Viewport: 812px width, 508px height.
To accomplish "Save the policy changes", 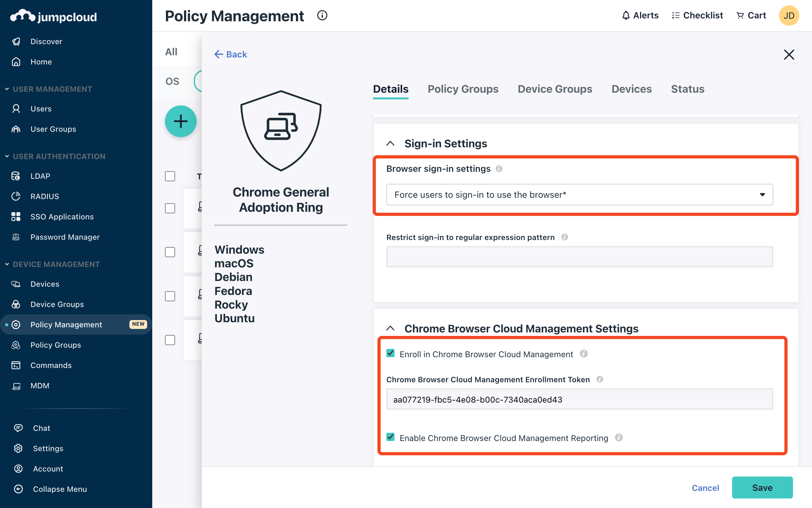I will coord(762,487).
